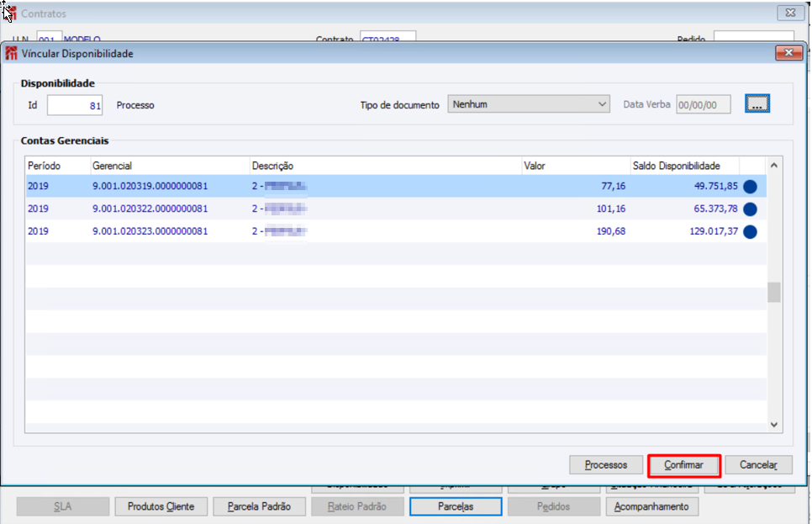Click the Valor column header
This screenshot has width=812, height=524.
tap(577, 166)
